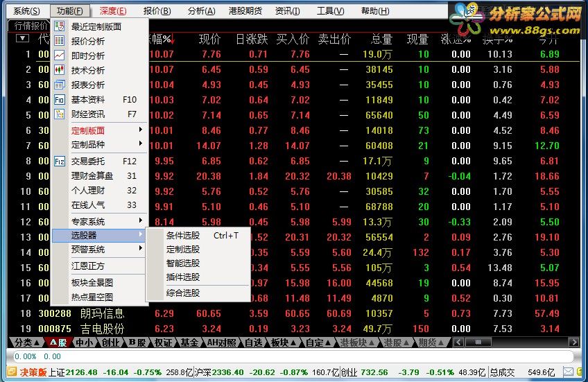This screenshot has width=588, height=382.
Task: Switch to the 权证 bottom tab
Action: [x=164, y=342]
